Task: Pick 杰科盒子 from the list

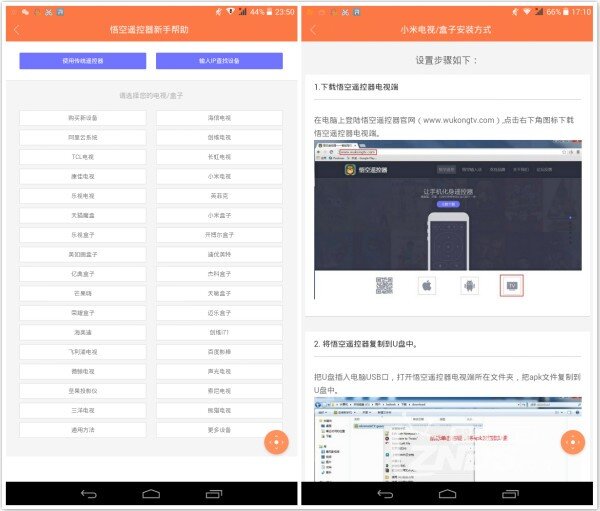Action: coord(219,274)
